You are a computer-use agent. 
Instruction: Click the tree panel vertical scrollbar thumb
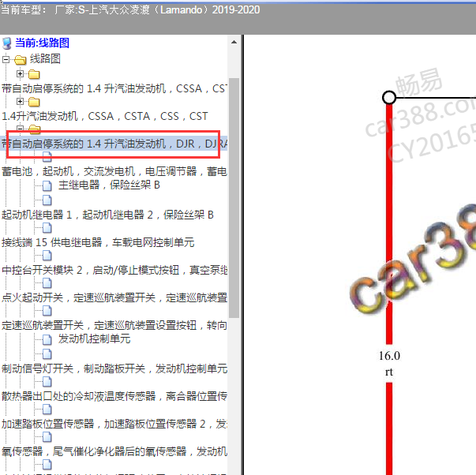234,198
